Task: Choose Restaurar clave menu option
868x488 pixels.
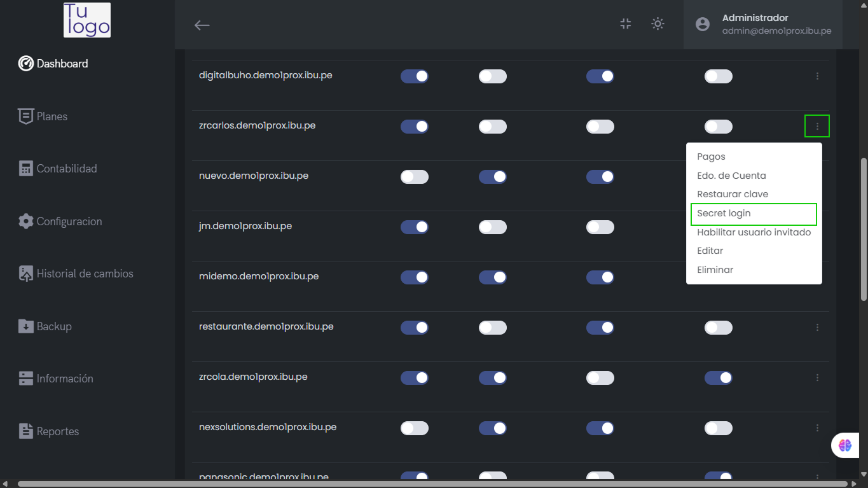Action: point(733,194)
